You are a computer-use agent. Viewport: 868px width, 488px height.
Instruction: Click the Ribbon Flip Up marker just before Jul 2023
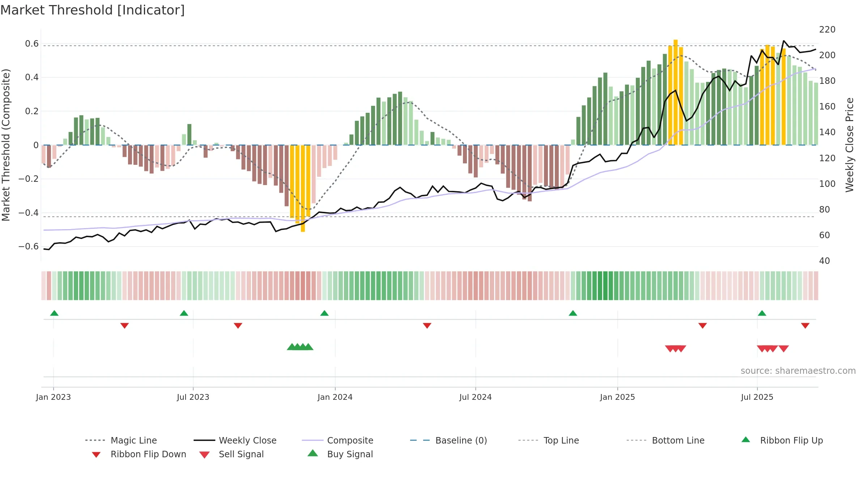click(x=184, y=313)
